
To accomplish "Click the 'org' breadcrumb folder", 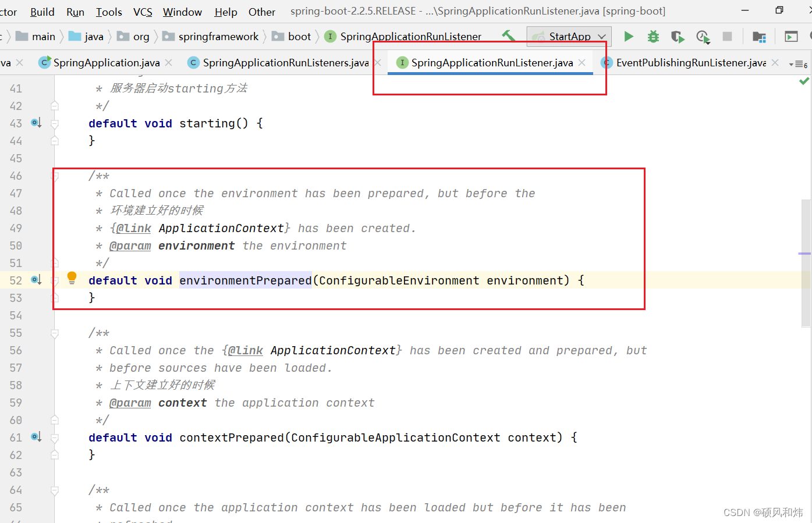I will click(x=133, y=37).
